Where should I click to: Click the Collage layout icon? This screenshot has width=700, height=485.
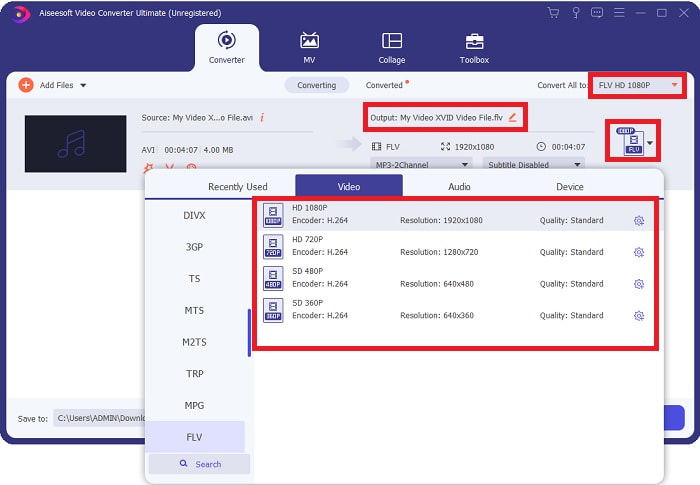pos(392,41)
